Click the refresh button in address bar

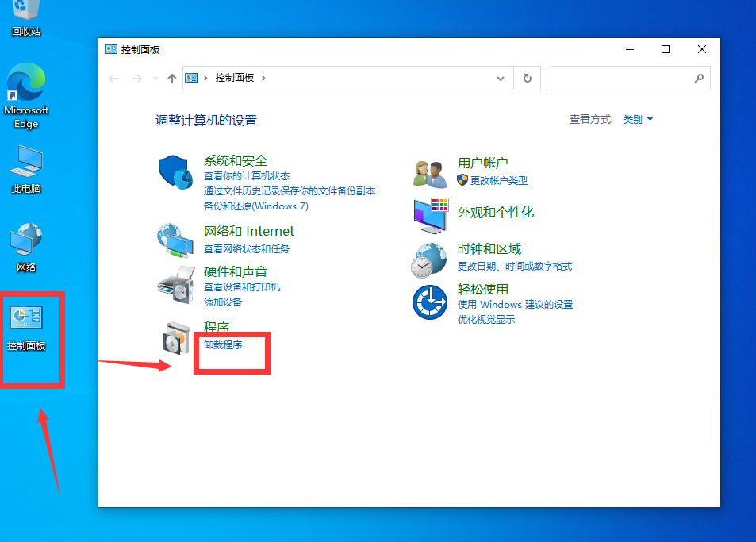(527, 78)
